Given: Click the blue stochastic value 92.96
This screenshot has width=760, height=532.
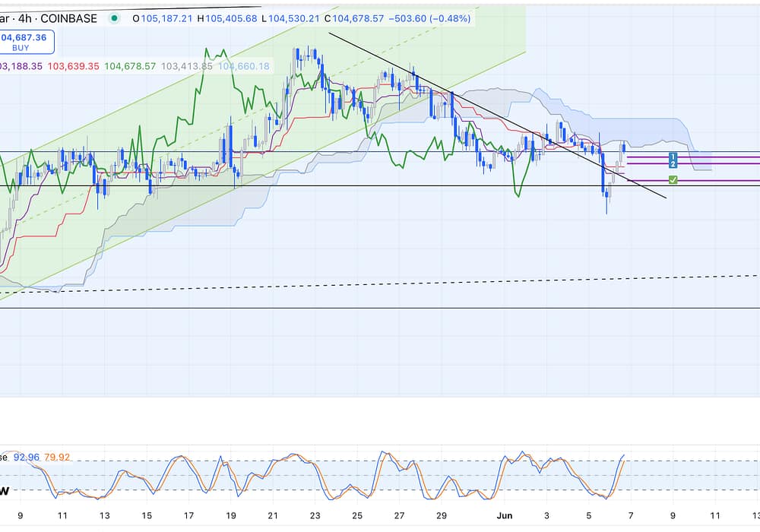Looking at the screenshot, I should coord(29,458).
